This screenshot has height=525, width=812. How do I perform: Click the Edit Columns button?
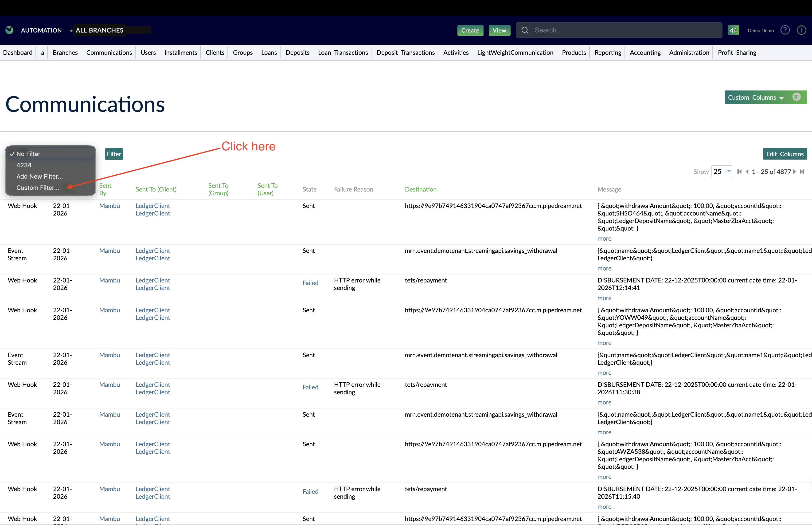pyautogui.click(x=785, y=154)
